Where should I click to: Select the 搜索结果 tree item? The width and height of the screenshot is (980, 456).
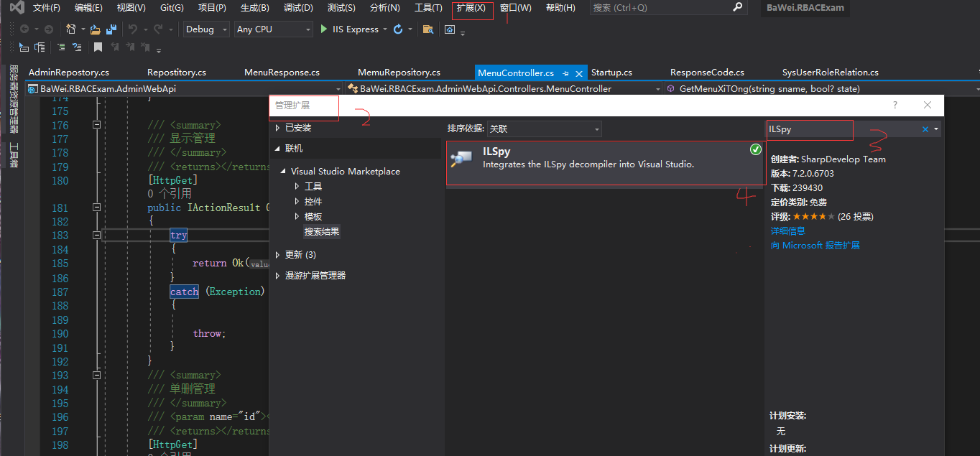(x=322, y=232)
